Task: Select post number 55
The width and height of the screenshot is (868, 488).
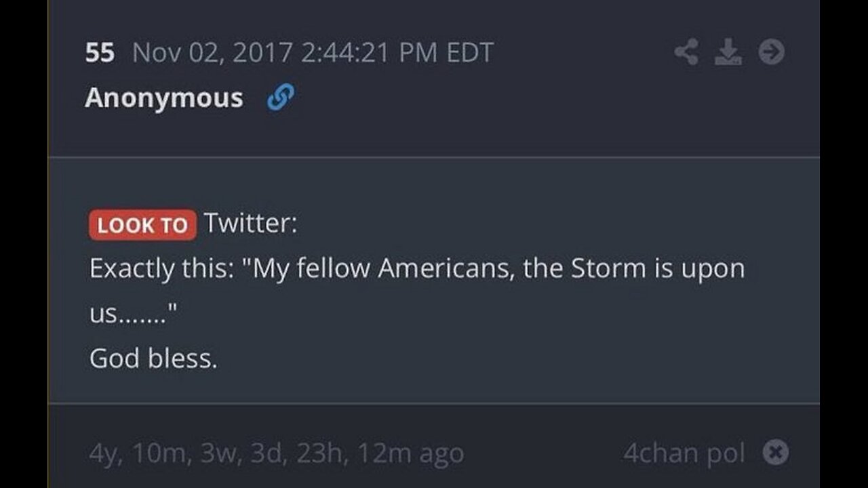Action: [x=100, y=53]
